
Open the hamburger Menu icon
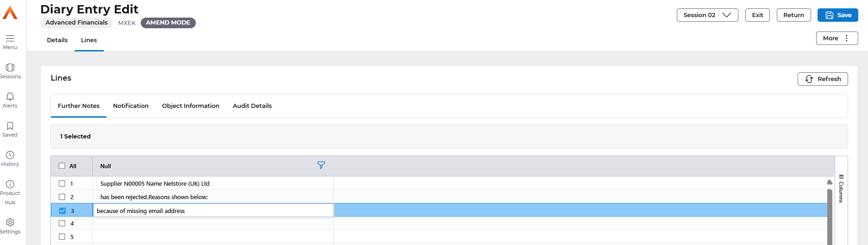[x=10, y=38]
